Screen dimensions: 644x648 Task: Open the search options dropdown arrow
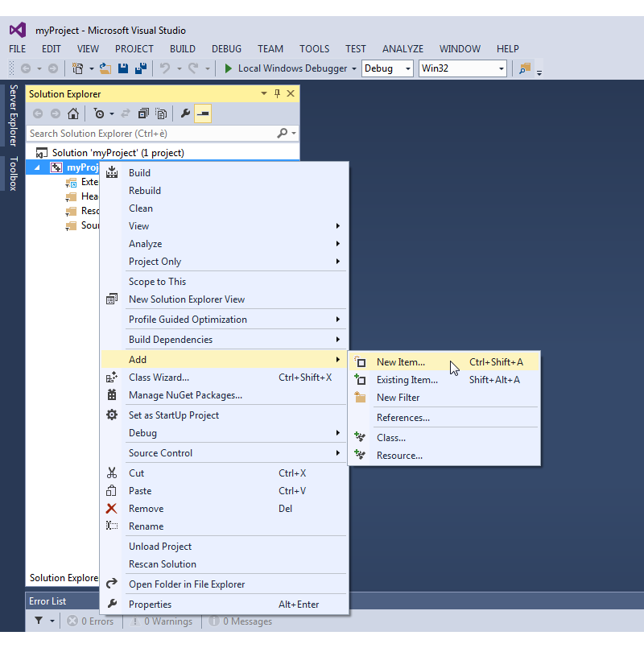click(294, 134)
